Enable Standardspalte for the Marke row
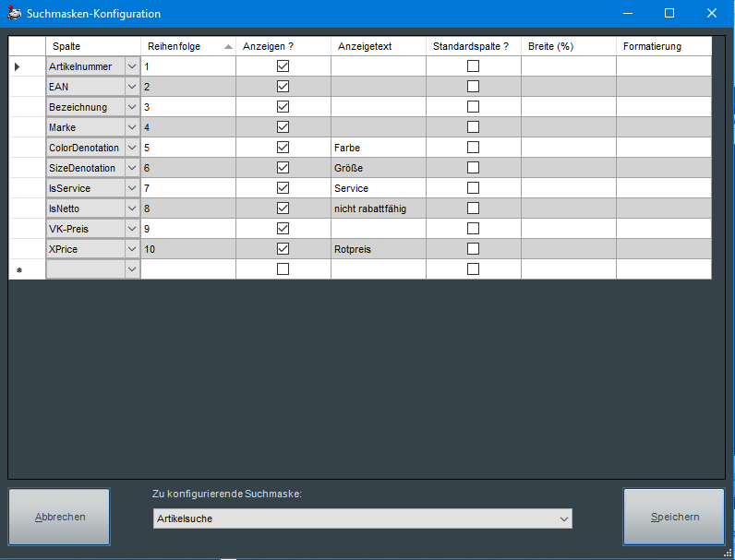Screen dimensions: 735x560 (x=473, y=127)
